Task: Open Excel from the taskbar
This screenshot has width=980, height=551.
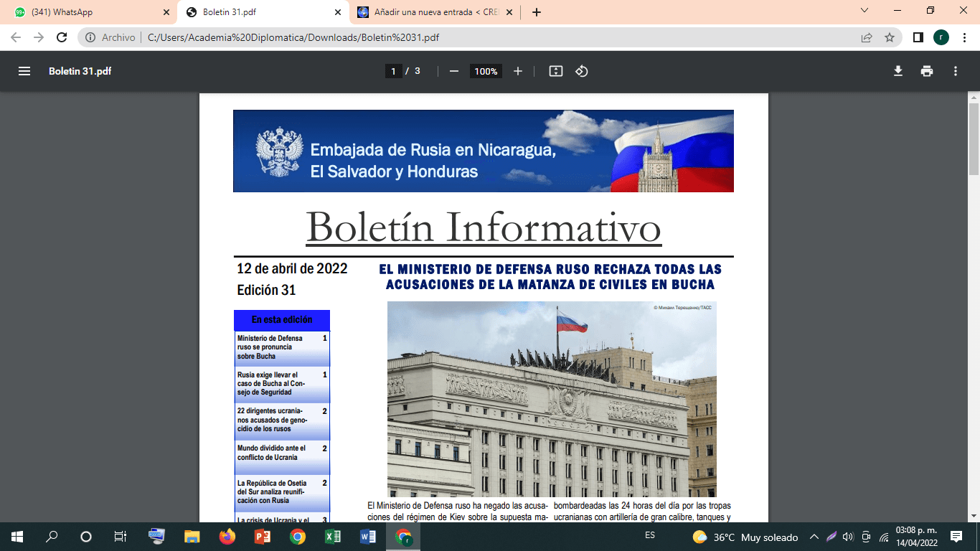Action: coord(333,537)
